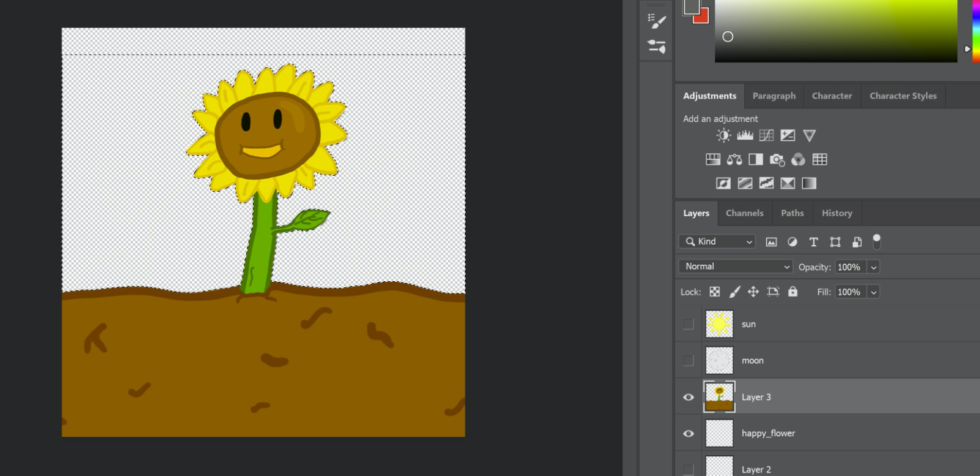Select the happy_flower layer
This screenshot has height=476, width=980.
click(768, 433)
